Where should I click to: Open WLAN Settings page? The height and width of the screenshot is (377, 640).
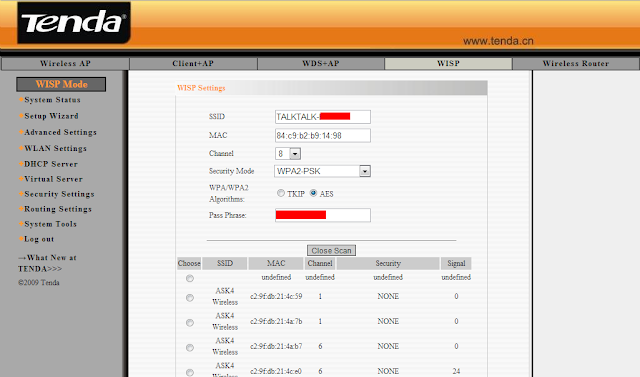[x=56, y=149]
